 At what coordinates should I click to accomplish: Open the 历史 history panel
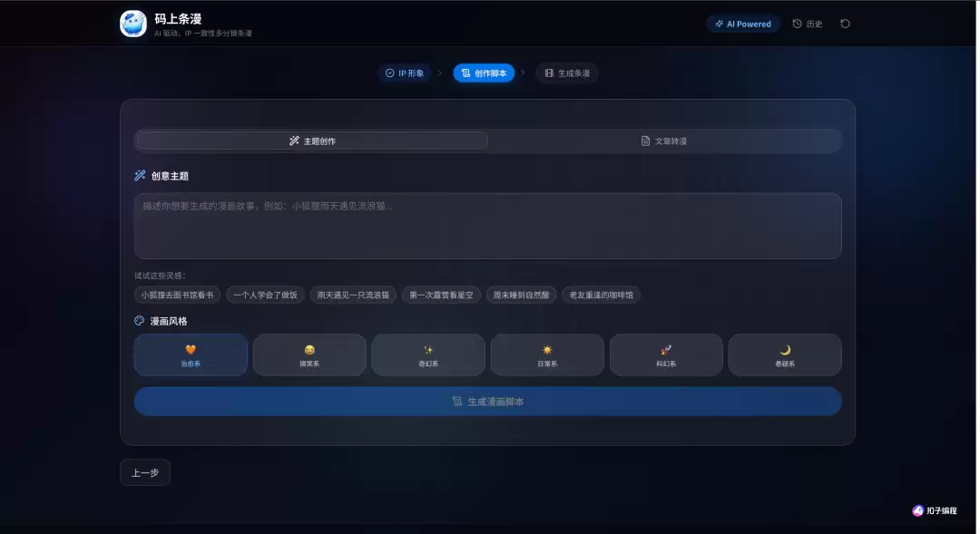click(x=808, y=24)
